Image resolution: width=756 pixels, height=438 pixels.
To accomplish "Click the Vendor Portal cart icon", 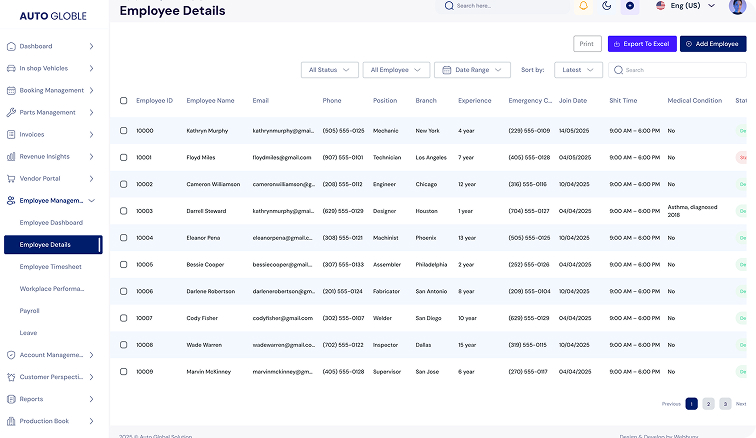I will point(11,178).
